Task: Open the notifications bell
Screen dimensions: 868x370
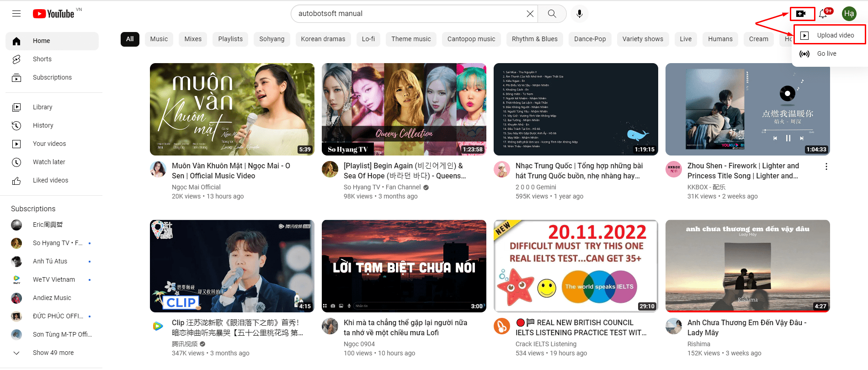Action: tap(824, 14)
